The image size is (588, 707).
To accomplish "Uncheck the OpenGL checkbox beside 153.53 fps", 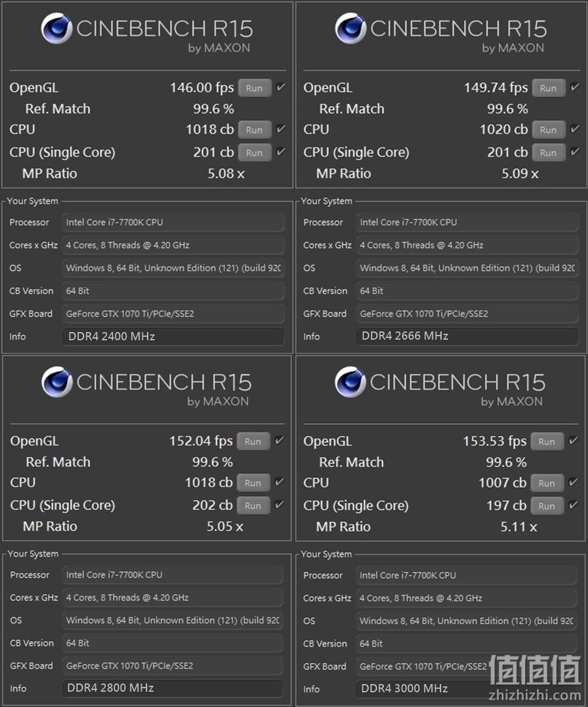I will point(573,440).
